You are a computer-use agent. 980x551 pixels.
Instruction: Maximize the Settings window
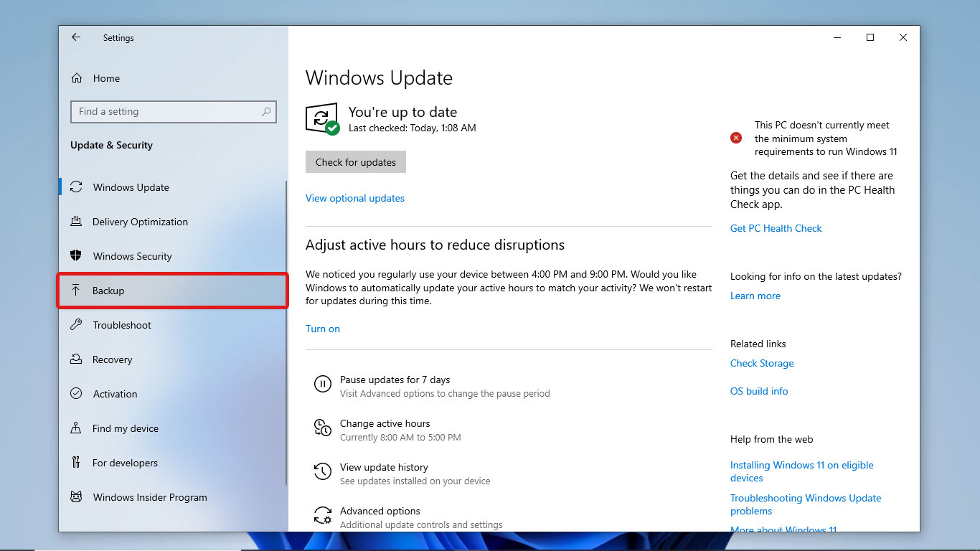pos(870,38)
